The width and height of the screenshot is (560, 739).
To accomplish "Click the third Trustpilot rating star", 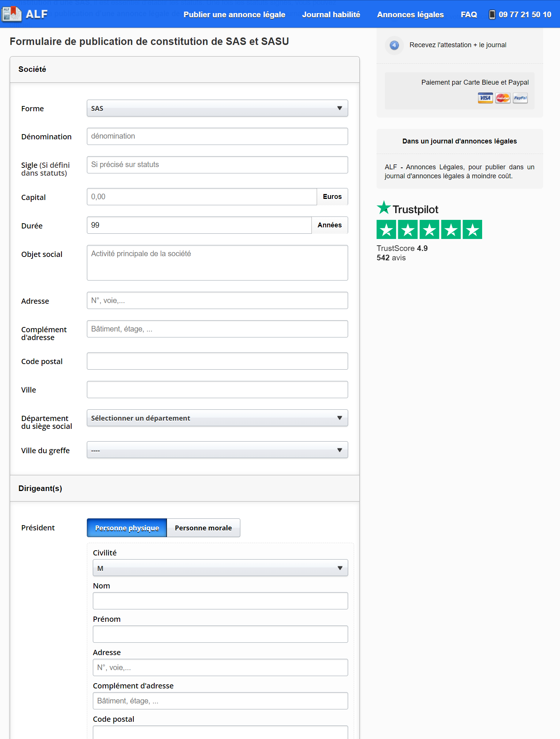I will pos(429,230).
